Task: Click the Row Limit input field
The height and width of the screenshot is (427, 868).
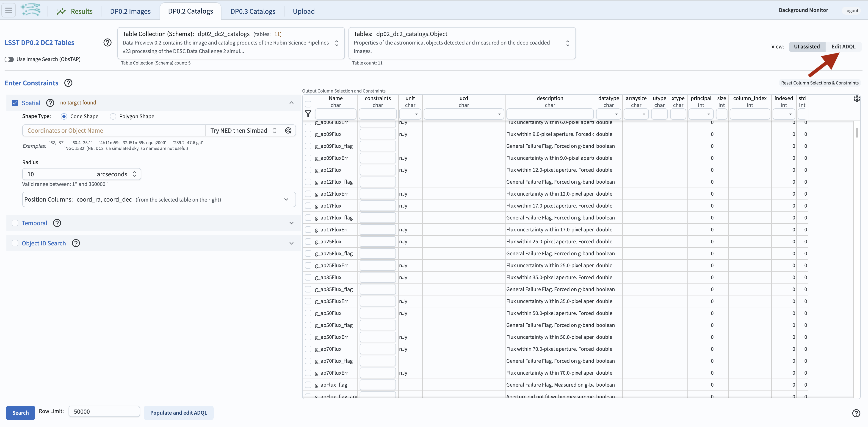Action: tap(104, 411)
